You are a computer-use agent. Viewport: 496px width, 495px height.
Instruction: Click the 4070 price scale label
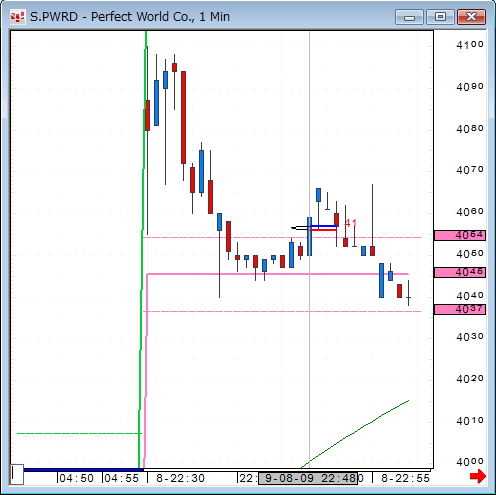[x=470, y=170]
